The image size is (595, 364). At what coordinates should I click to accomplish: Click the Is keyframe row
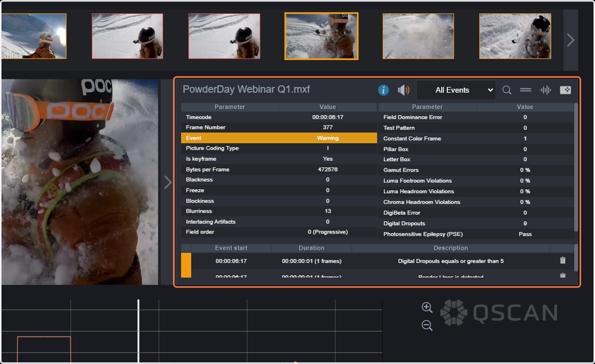279,159
